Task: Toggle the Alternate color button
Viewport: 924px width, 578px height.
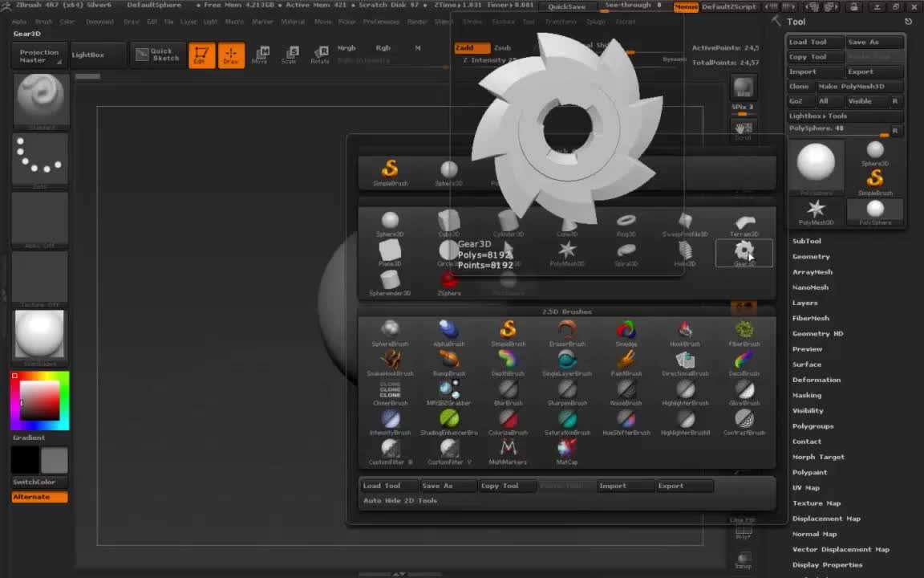Action: 39,497
